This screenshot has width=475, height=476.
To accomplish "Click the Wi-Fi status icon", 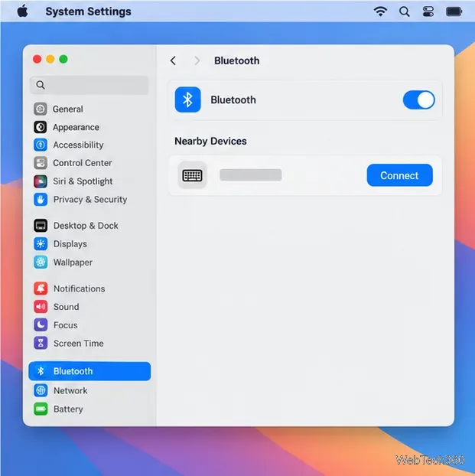I will tap(380, 11).
